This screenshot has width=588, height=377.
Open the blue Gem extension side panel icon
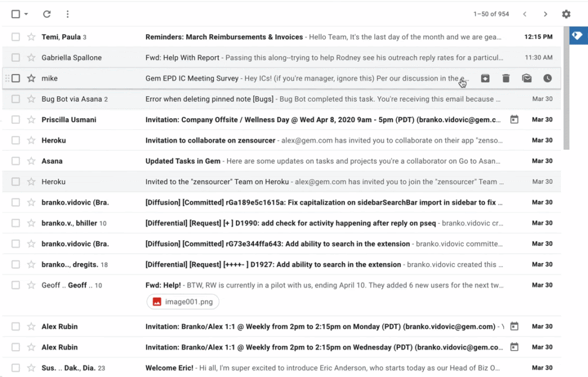[x=577, y=36]
